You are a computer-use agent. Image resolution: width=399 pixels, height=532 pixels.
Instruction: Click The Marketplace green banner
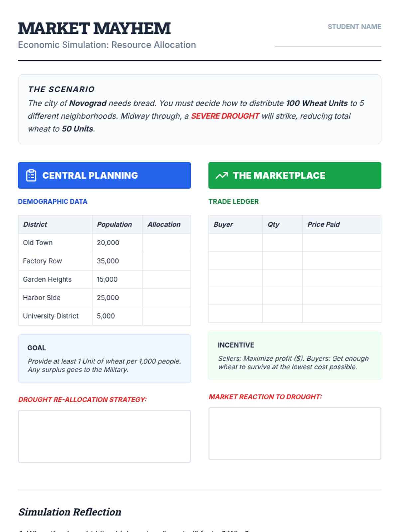295,175
